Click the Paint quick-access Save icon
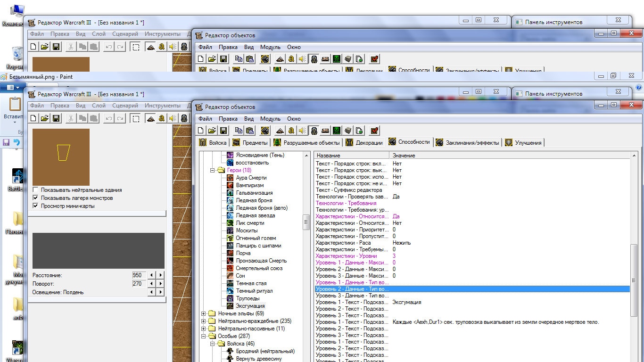 pos(6,142)
